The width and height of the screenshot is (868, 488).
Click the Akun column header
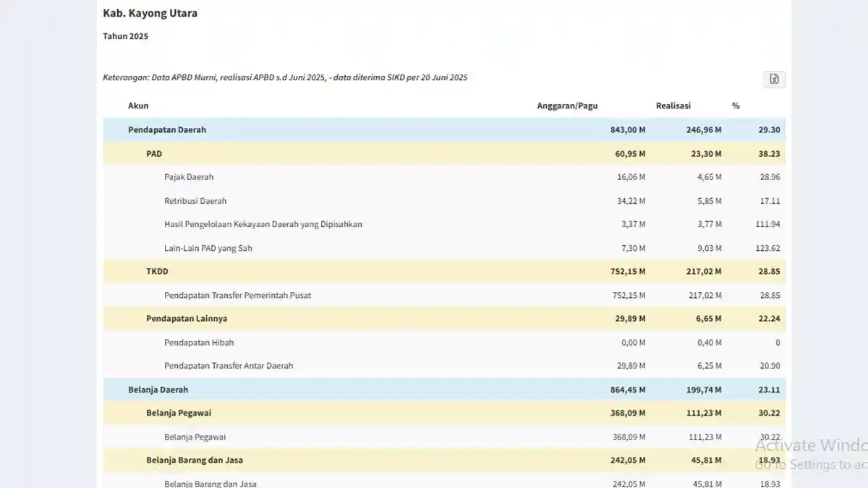138,106
